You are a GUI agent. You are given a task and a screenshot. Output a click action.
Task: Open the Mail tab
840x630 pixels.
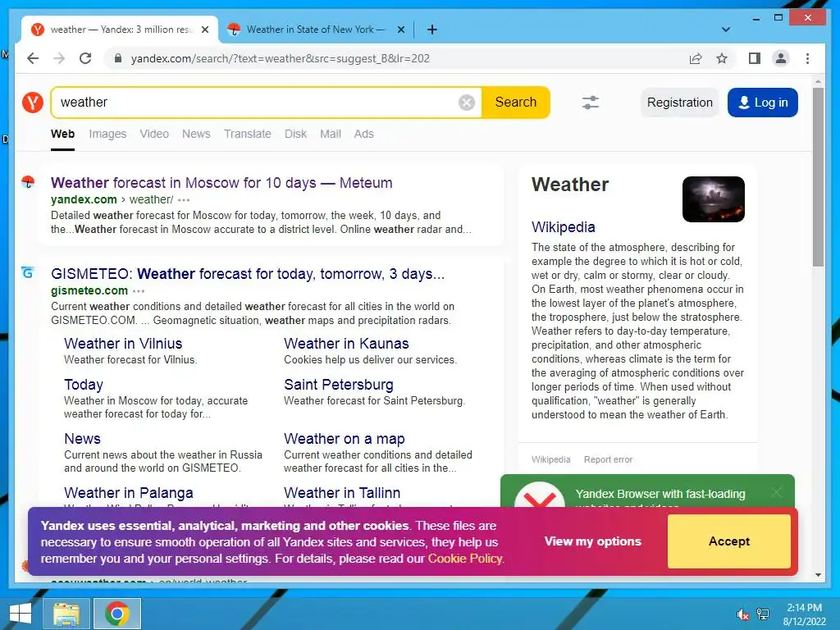331,134
